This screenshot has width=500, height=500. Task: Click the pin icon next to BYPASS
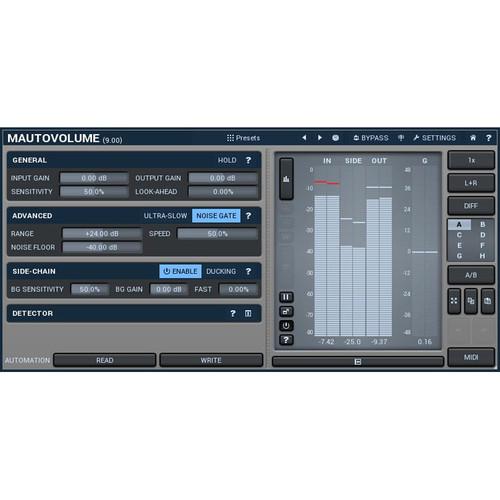tap(401, 138)
